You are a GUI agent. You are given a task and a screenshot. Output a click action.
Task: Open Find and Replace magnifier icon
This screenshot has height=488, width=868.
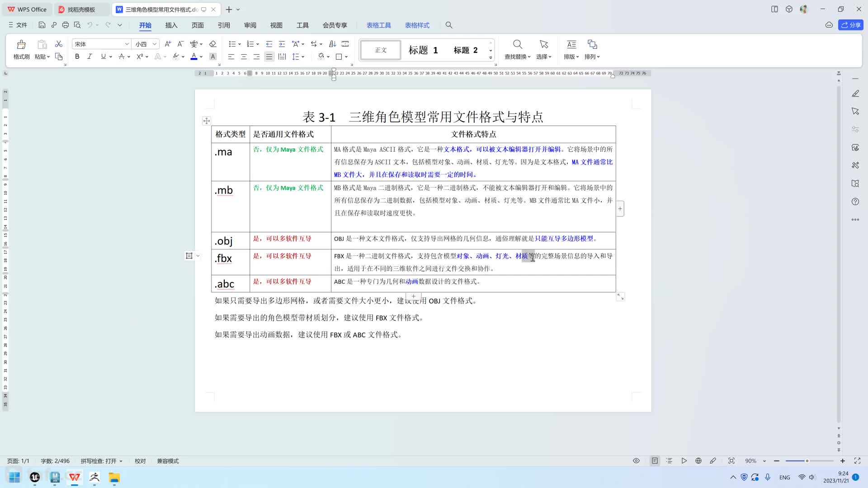[x=517, y=44]
